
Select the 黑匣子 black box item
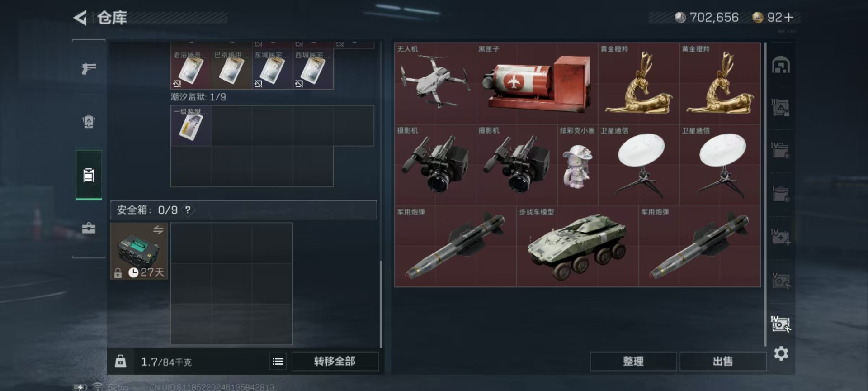tap(537, 83)
